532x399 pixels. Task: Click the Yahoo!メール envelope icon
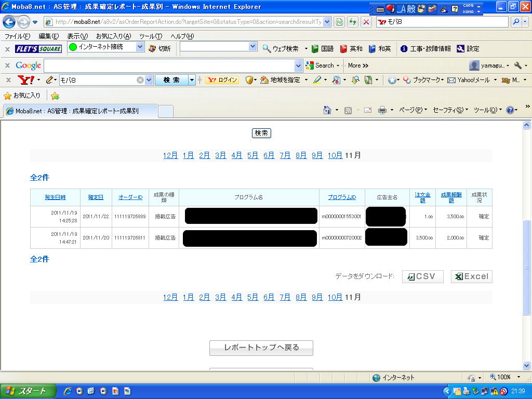(451, 81)
